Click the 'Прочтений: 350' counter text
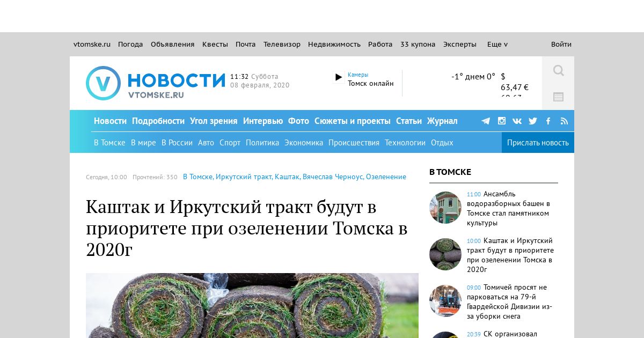The width and height of the screenshot is (644, 338). click(x=155, y=177)
